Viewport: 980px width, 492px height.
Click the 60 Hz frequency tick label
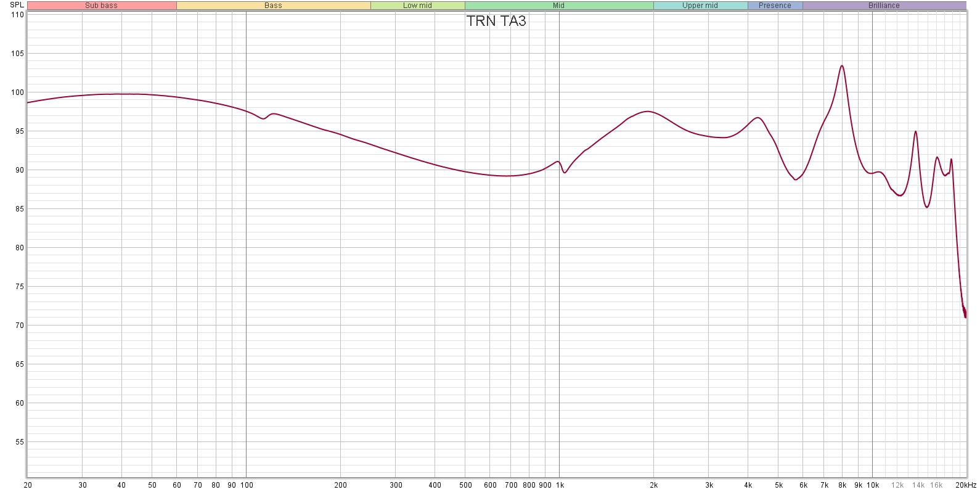point(177,485)
